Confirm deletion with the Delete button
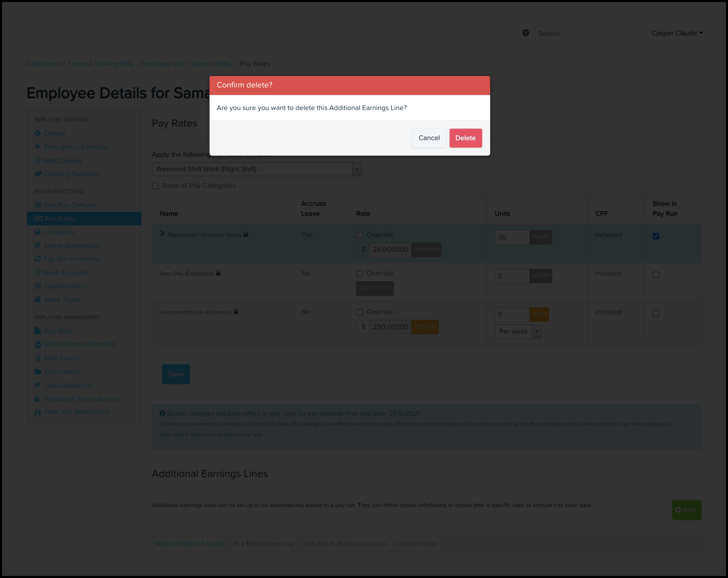Viewport: 728px width, 578px height. (x=465, y=138)
